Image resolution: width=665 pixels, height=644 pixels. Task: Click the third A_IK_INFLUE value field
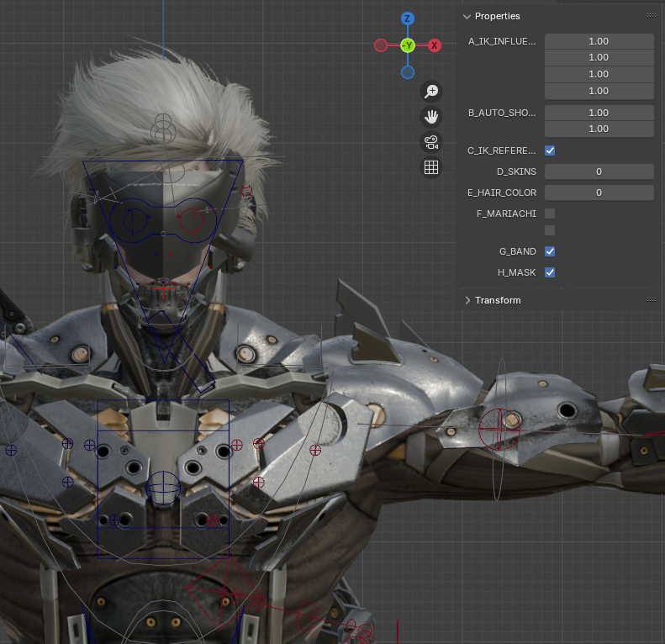[599, 74]
